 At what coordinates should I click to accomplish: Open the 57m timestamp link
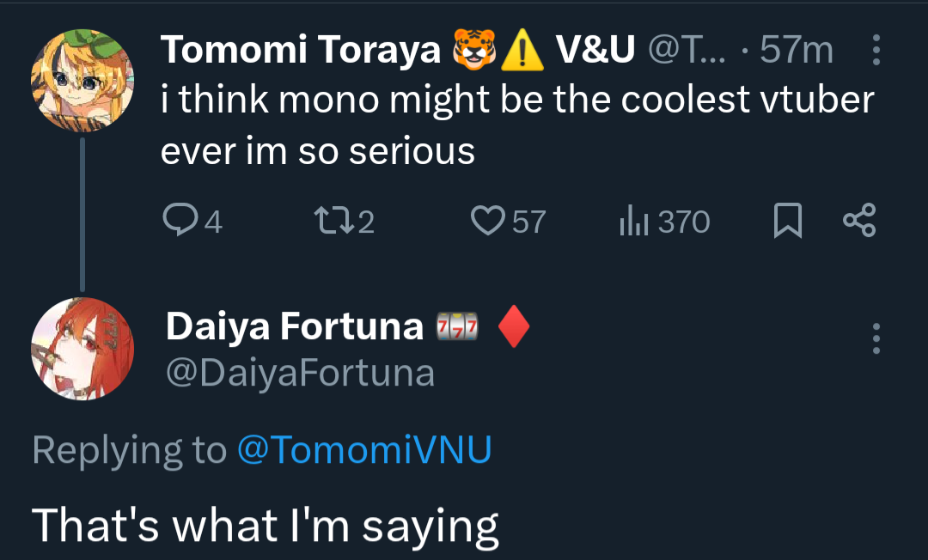(x=797, y=52)
